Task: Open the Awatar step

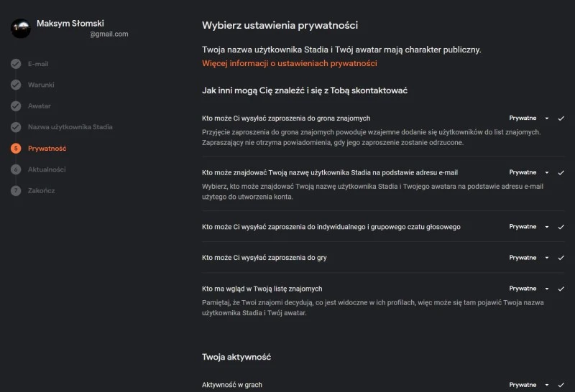Action: pyautogui.click(x=40, y=106)
